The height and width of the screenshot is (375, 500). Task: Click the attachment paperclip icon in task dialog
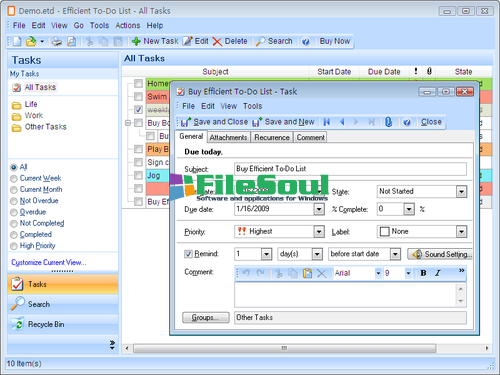pyautogui.click(x=388, y=122)
